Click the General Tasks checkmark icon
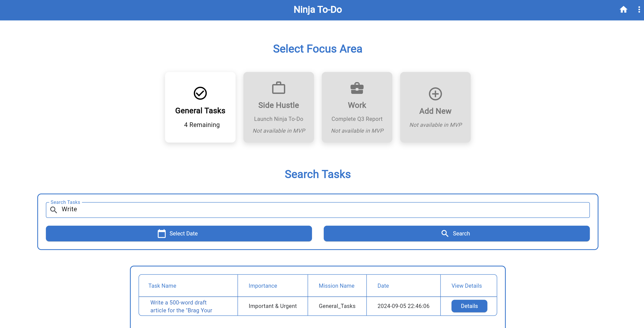This screenshot has width=644, height=328. tap(200, 93)
